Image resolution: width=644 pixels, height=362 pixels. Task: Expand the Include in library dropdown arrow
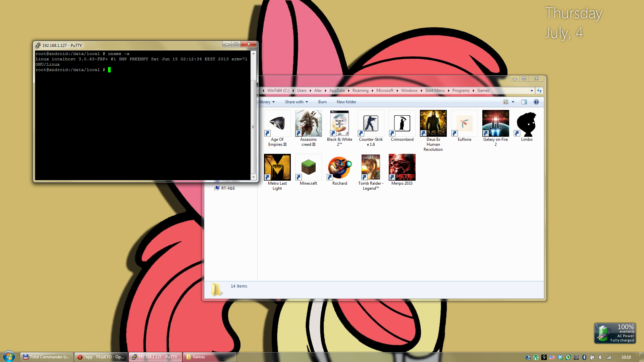(273, 102)
